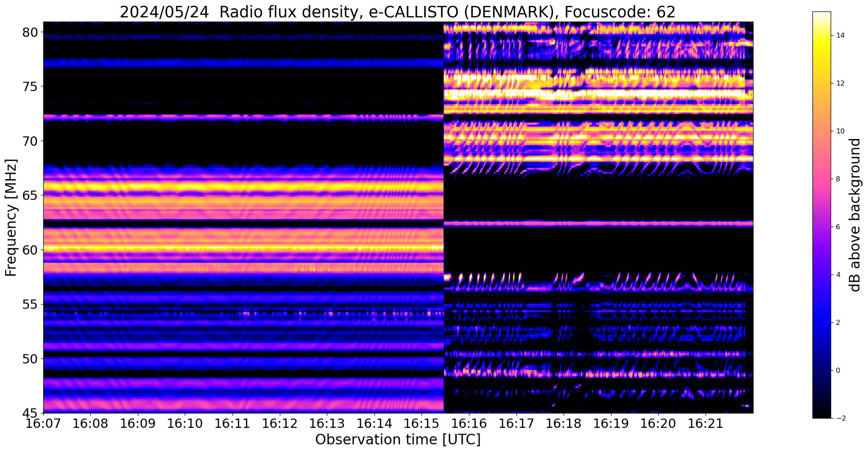This screenshot has width=868, height=452.
Task: Click the 45 frequency tick label
Action: click(x=30, y=413)
